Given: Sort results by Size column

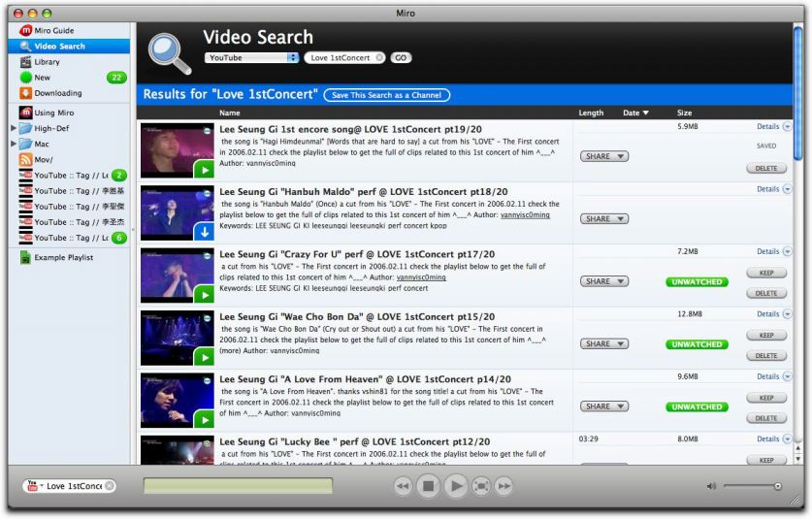Looking at the screenshot, I should click(684, 113).
